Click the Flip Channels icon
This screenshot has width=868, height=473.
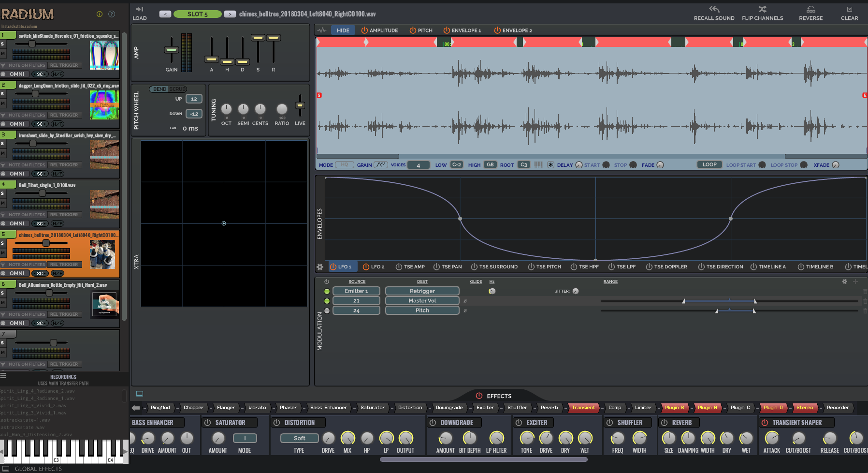pos(762,9)
